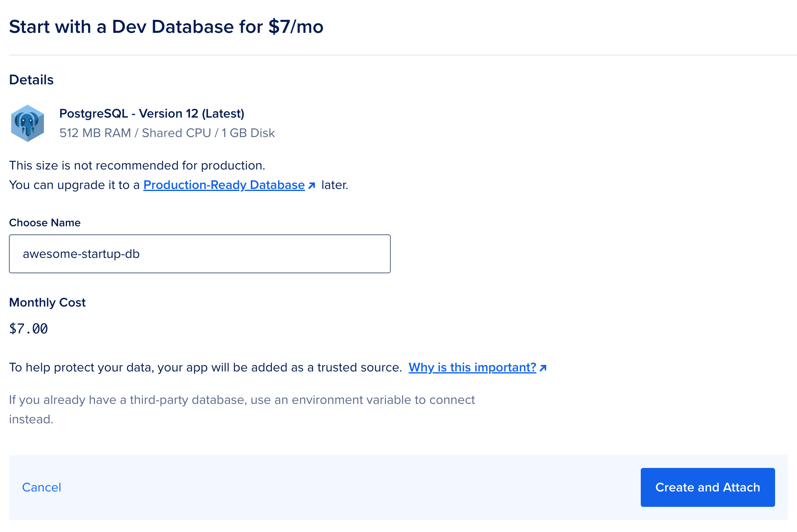Open the Production-Ready Database link

coord(224,185)
